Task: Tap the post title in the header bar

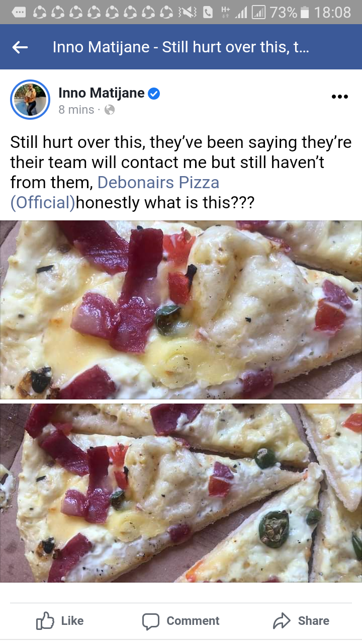Action: click(181, 47)
